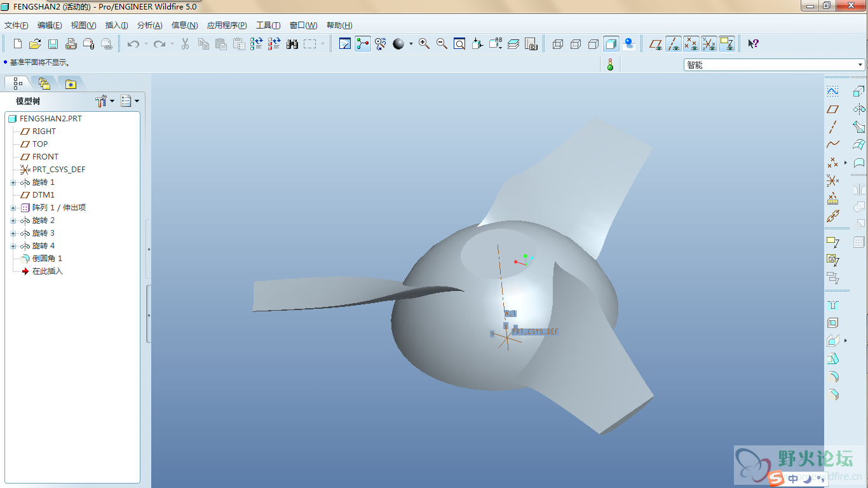Undo the last operation
Viewport: 868px width, 488px height.
click(133, 44)
